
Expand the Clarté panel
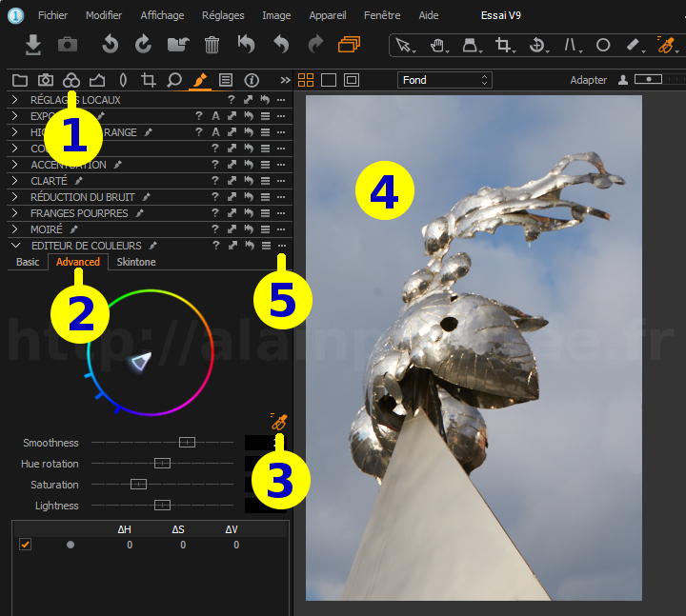15,181
